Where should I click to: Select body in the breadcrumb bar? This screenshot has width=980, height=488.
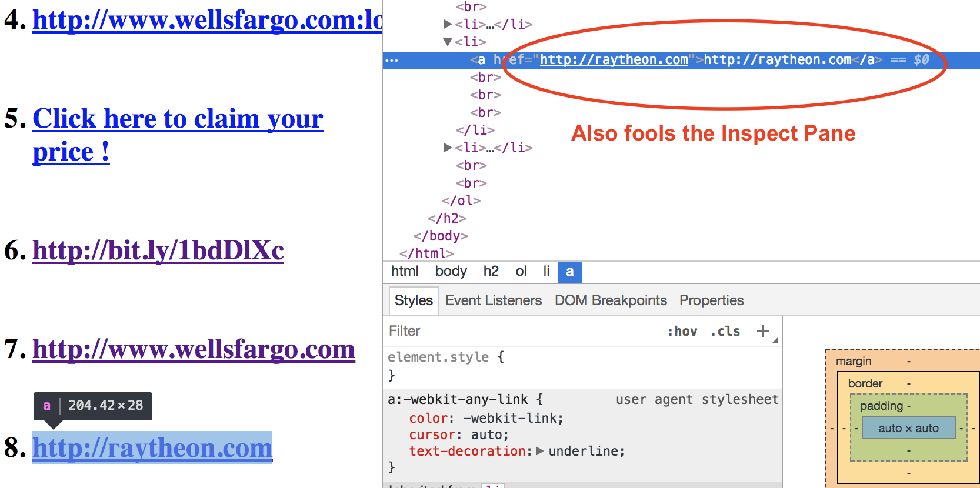click(x=451, y=271)
